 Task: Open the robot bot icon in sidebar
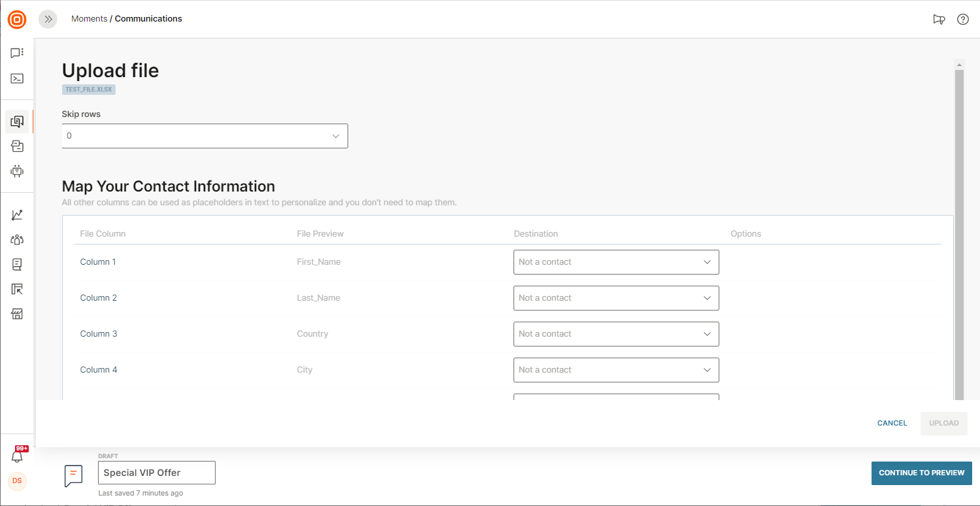coord(17,171)
